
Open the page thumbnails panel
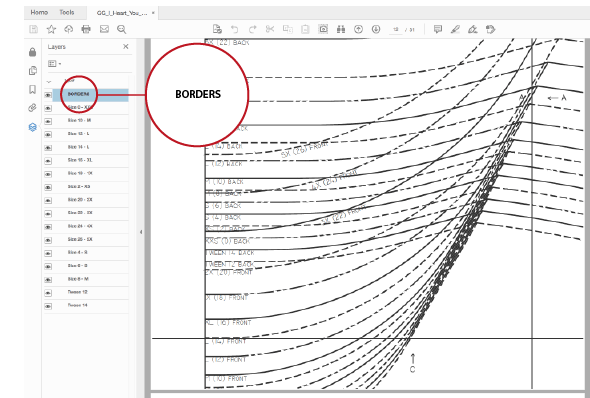coord(33,71)
